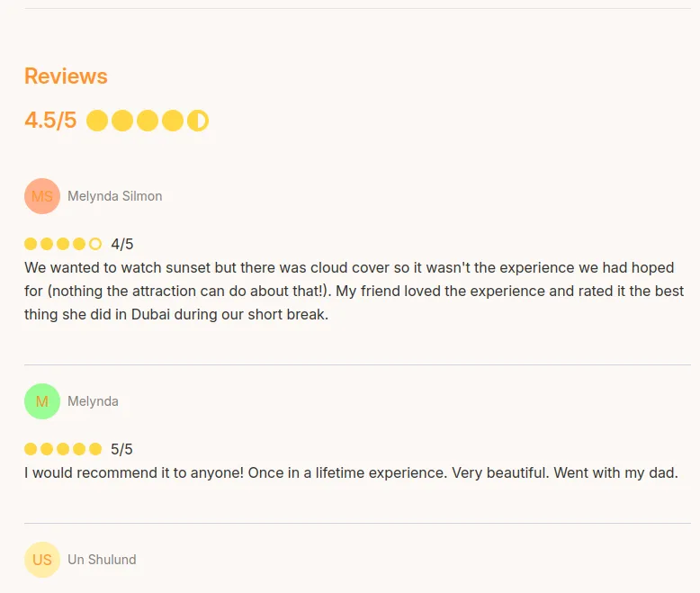Click the 4/5 rating label
Image resolution: width=700 pixels, height=593 pixels.
(x=122, y=244)
